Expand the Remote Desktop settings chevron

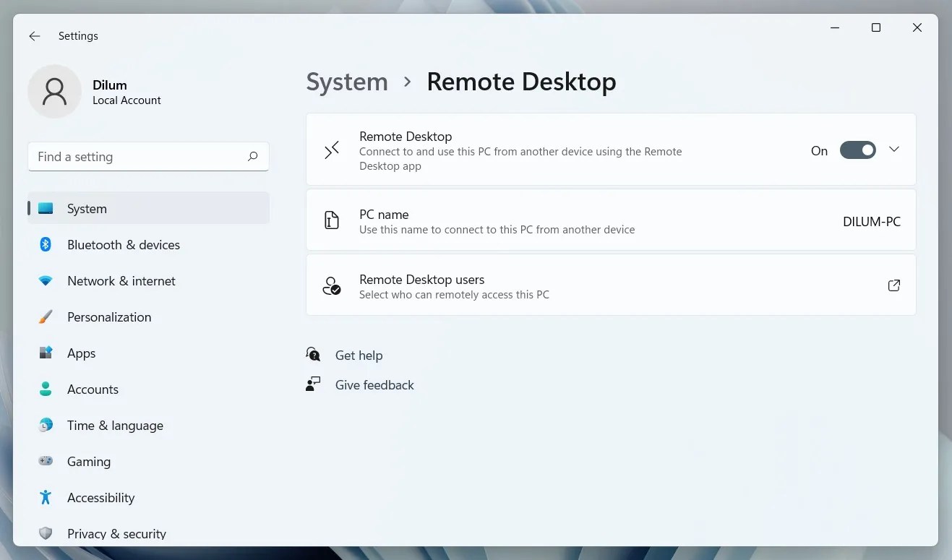click(894, 150)
